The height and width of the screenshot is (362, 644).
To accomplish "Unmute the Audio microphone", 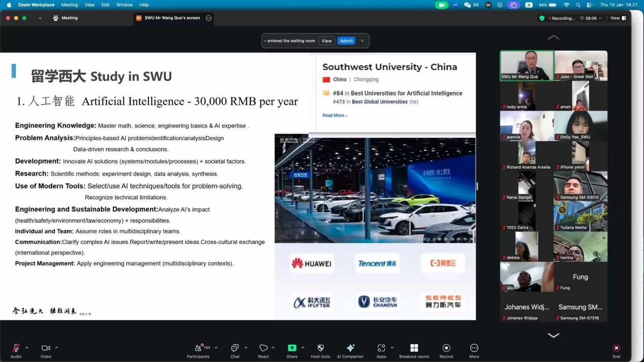I will click(x=16, y=348).
